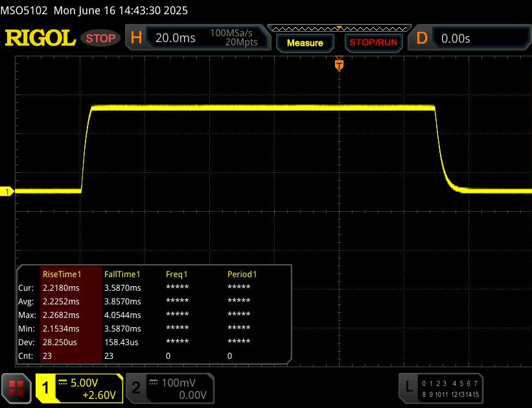This screenshot has width=532, height=408.
Task: Click the Cur: row label
Action: 26,288
